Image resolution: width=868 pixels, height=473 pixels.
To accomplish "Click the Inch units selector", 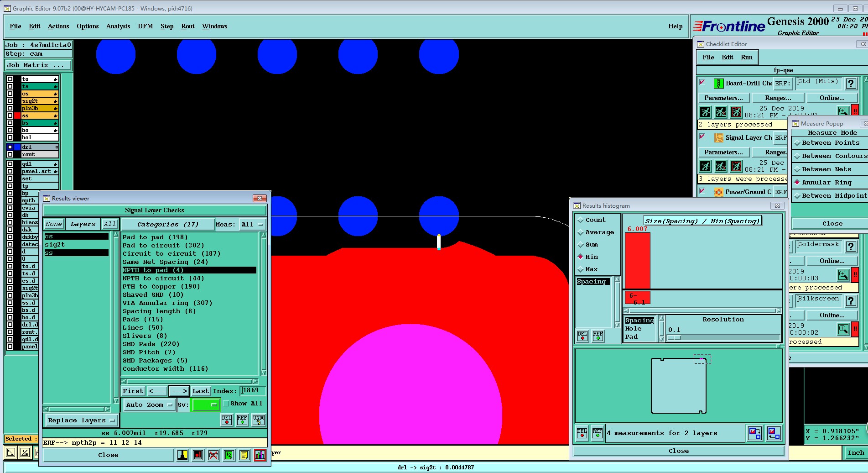I will tap(855, 453).
